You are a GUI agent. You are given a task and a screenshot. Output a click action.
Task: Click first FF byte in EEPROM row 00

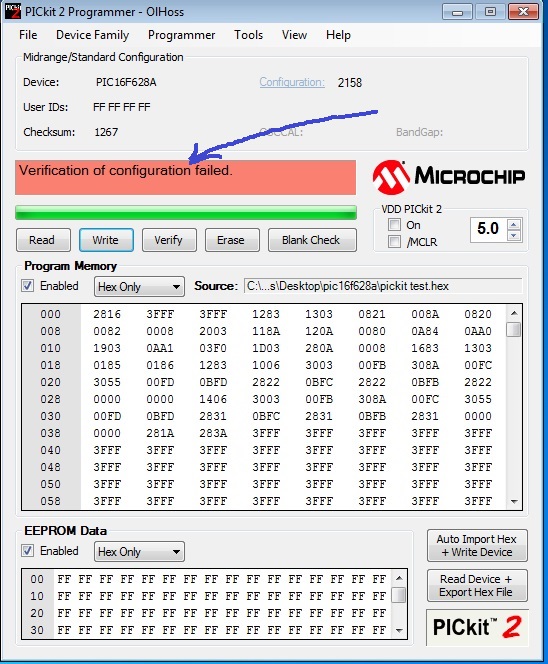click(x=64, y=579)
